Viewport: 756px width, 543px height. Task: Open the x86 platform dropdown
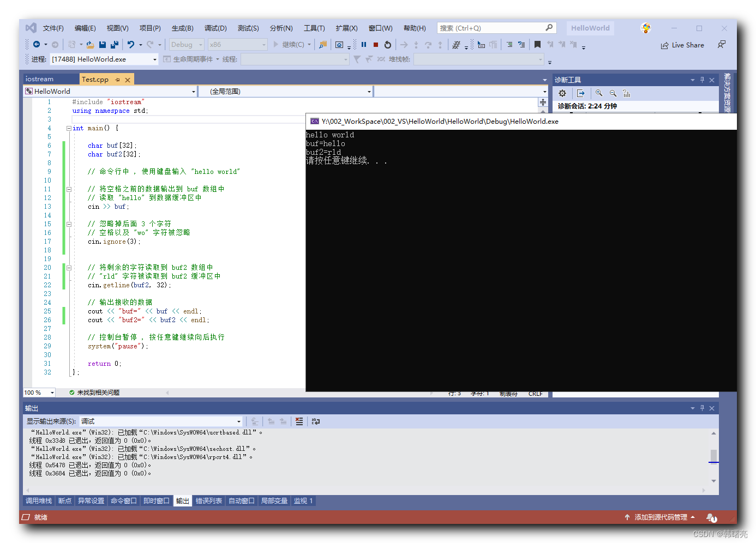tap(238, 45)
